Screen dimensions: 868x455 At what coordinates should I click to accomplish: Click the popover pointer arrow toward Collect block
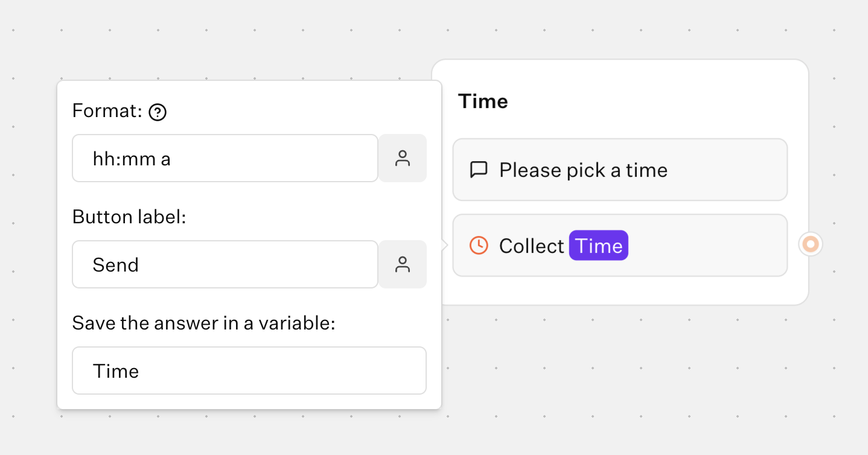coord(445,245)
